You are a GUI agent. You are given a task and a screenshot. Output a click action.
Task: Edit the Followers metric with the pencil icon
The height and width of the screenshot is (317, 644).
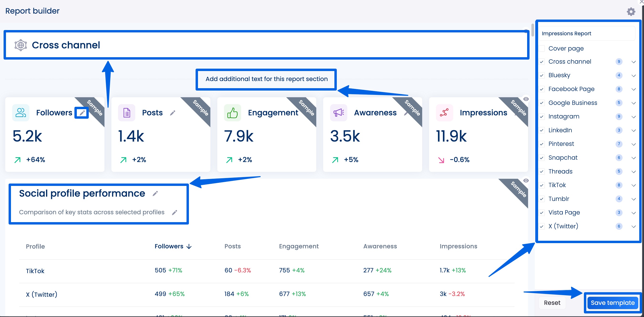click(82, 112)
